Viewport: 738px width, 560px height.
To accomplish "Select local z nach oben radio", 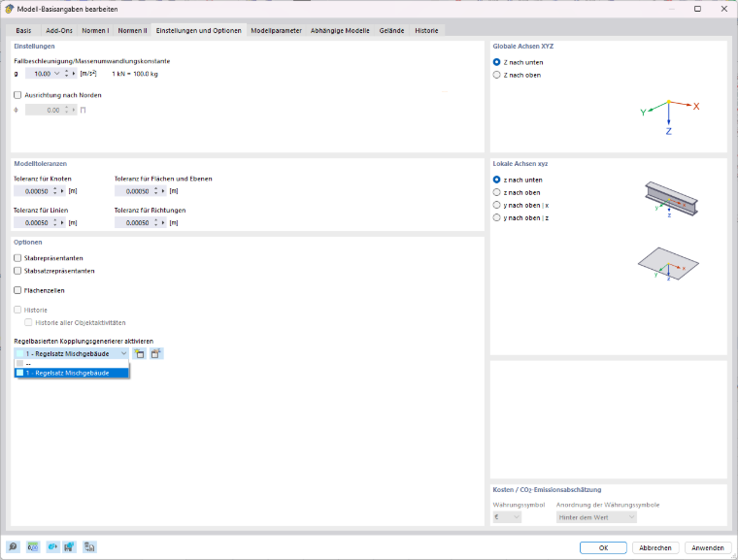I will (496, 192).
